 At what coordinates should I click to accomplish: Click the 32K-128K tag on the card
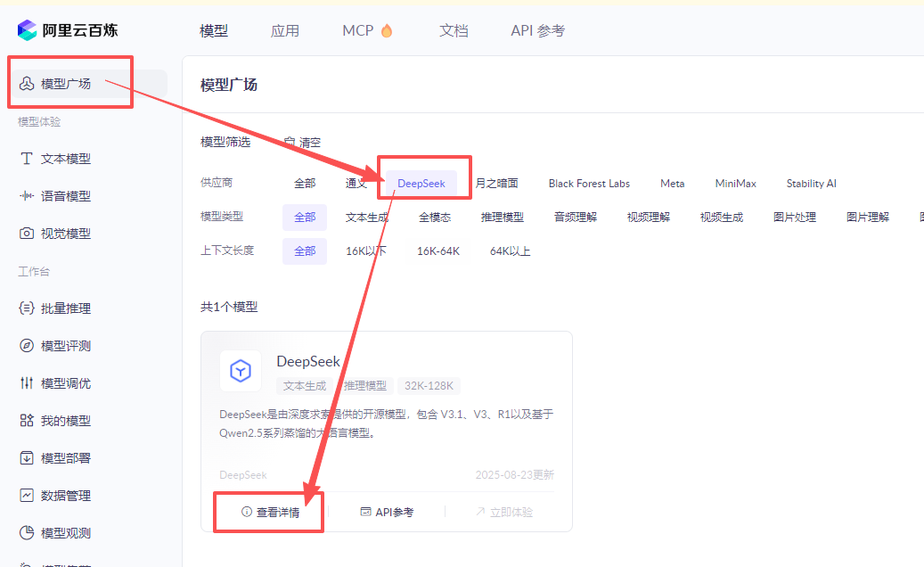pyautogui.click(x=429, y=385)
